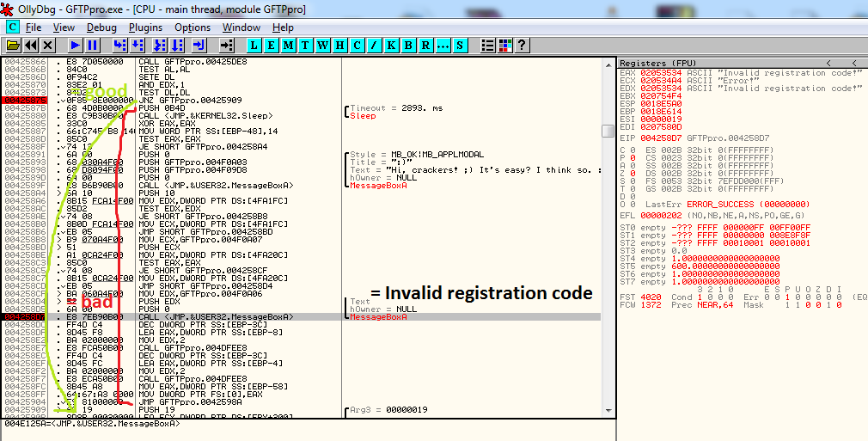Click the disassembly scrollbar thumb
Screen dimensions: 868x441
(x=608, y=131)
